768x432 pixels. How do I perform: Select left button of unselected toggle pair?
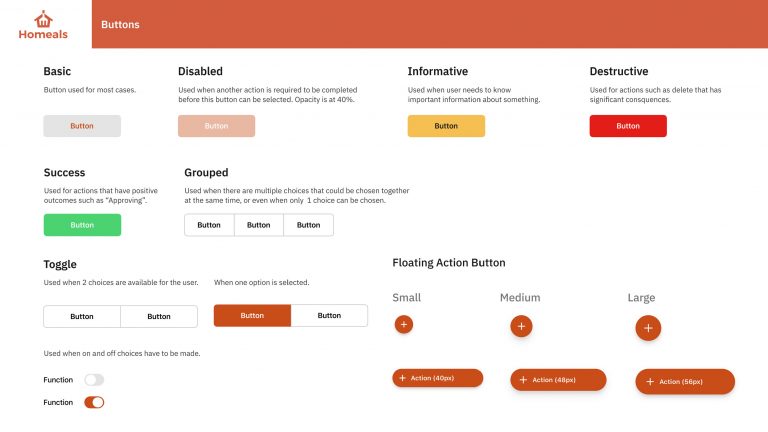click(x=82, y=316)
